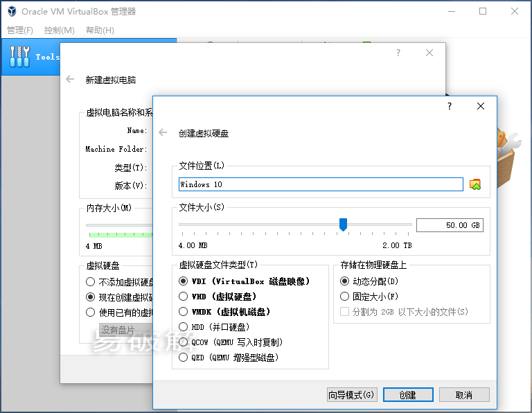The image size is (532, 413).
Task: Click back arrow in the New Virtual Machine dialog
Action: click(x=70, y=80)
